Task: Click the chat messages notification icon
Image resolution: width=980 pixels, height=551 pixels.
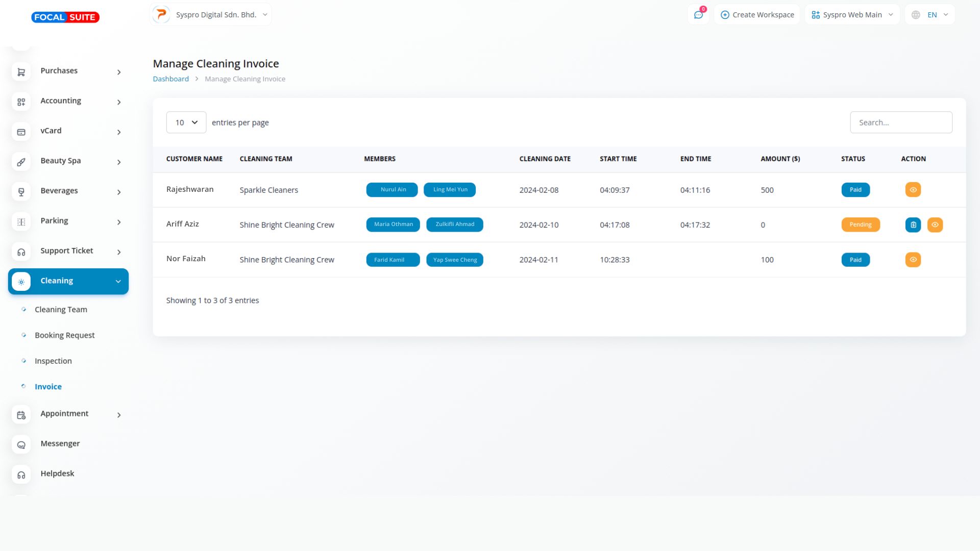Action: pyautogui.click(x=698, y=15)
